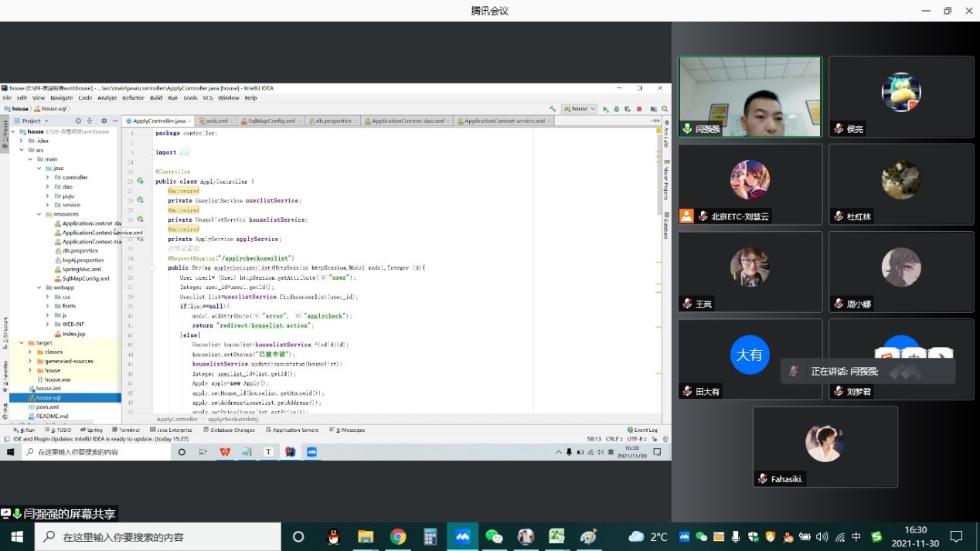Open the Refactor menu in IntelliJ
980x551 pixels.
(x=133, y=98)
